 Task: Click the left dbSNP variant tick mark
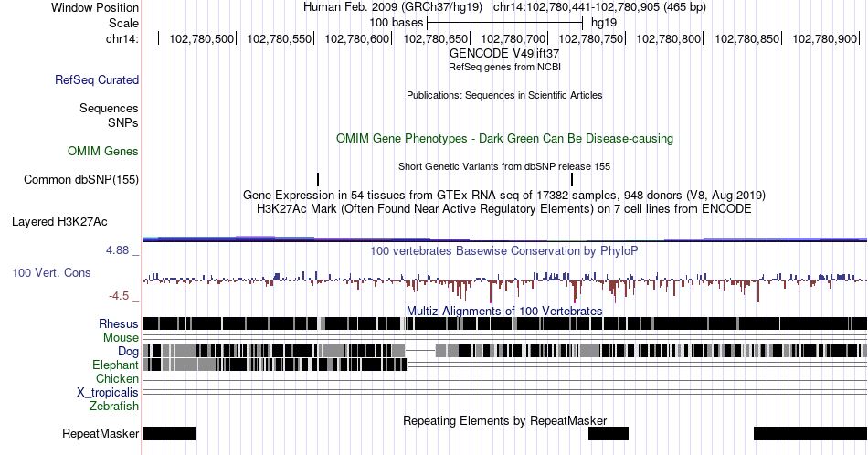pos(318,179)
